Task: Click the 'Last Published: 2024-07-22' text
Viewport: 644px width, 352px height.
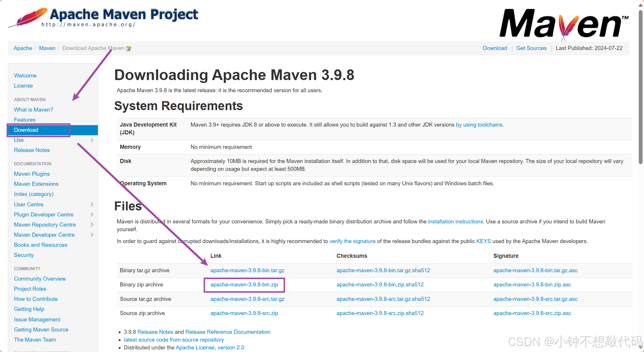Action: [589, 48]
